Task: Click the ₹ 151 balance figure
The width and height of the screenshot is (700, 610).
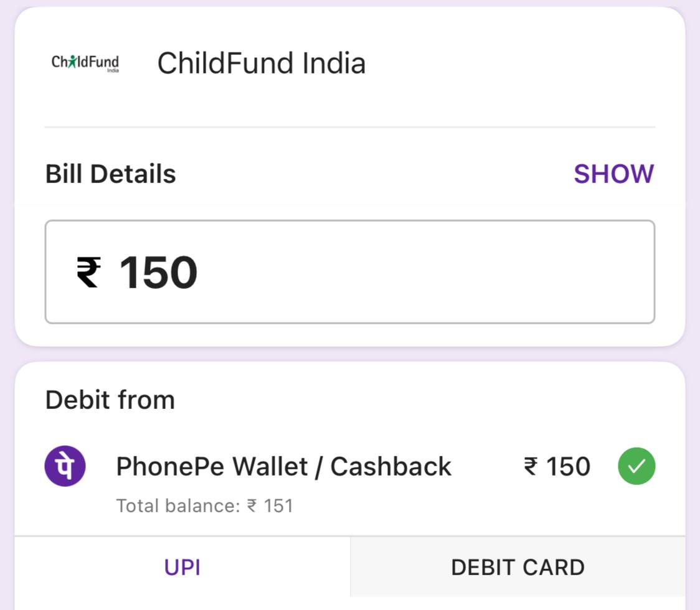Action: [270, 505]
